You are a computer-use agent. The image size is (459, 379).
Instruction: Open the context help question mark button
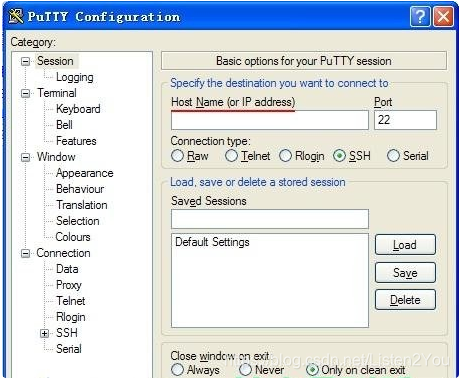click(420, 16)
